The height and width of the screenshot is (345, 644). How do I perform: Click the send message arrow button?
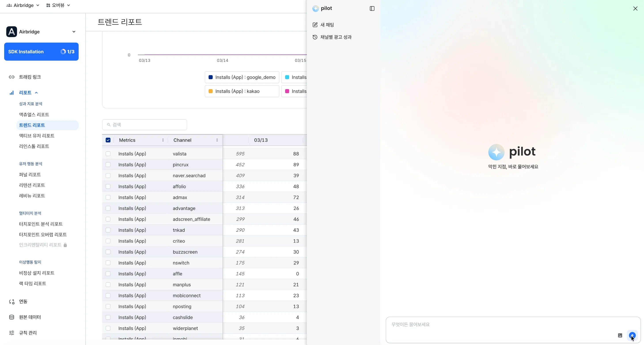(632, 335)
